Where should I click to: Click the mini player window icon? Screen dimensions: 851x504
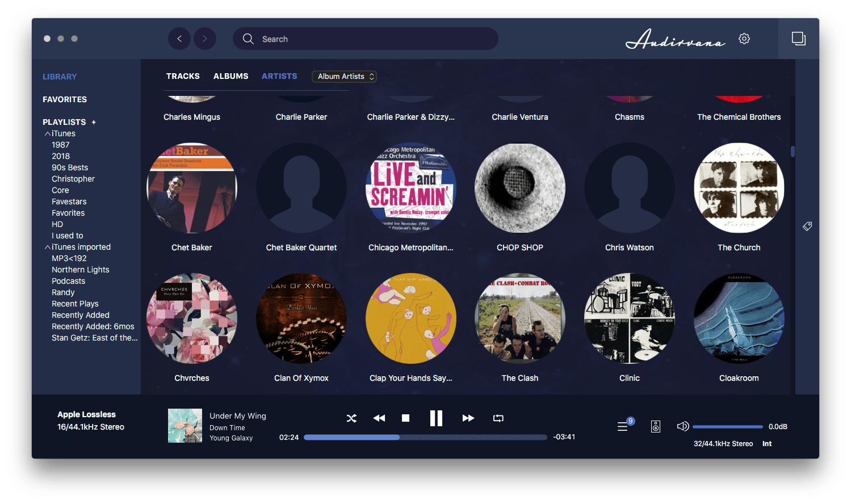(x=799, y=39)
